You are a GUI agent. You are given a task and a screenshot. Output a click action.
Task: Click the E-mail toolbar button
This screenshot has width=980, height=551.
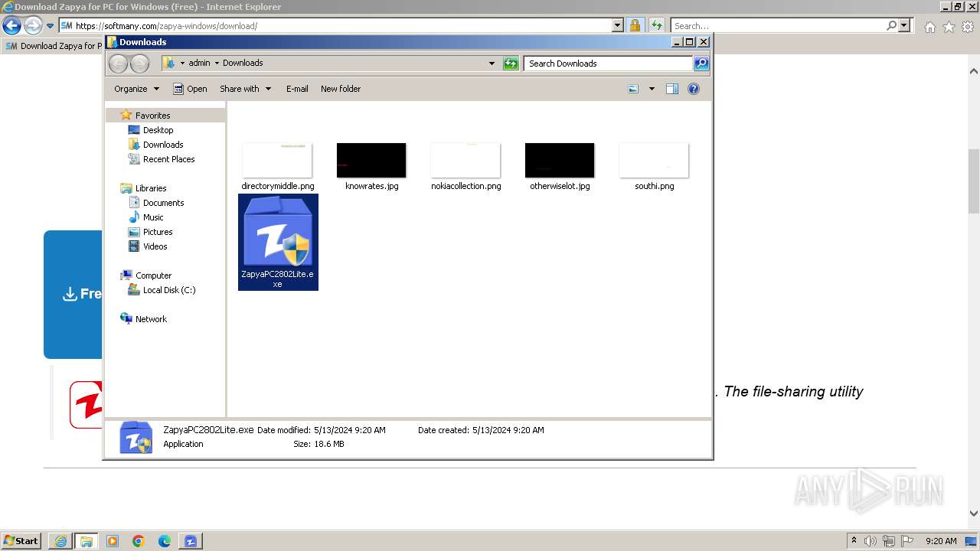[297, 89]
